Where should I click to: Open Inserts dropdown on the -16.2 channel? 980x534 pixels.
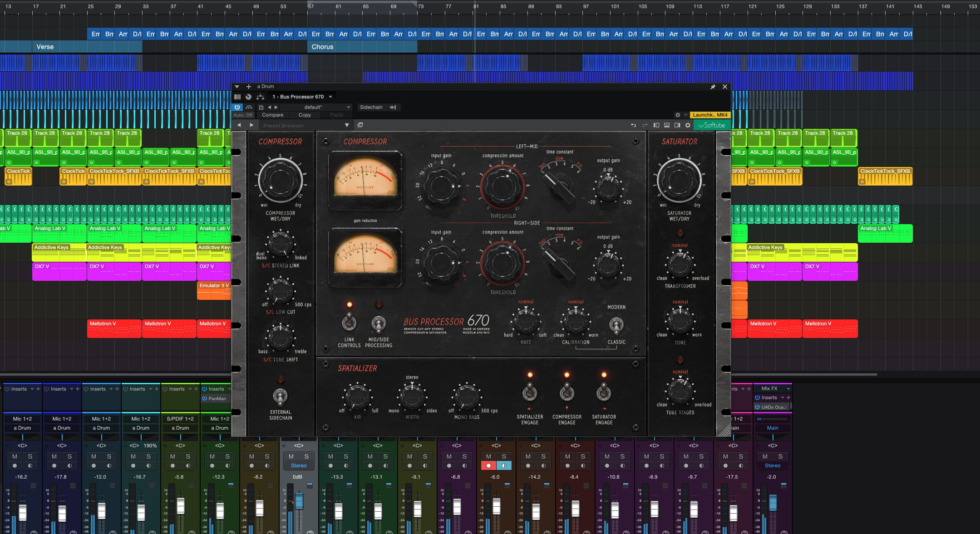pos(32,389)
